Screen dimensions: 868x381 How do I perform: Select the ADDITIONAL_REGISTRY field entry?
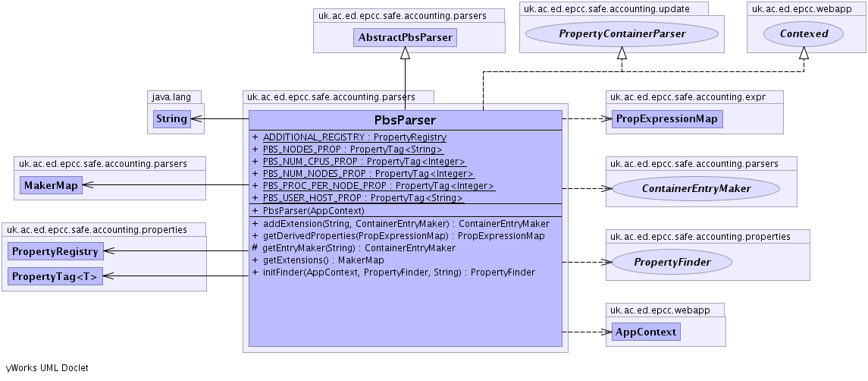coord(354,137)
